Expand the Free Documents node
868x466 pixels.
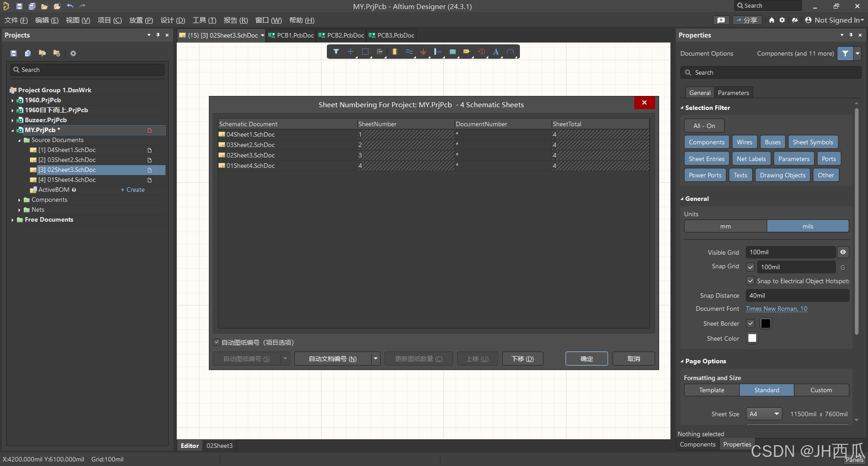click(13, 220)
